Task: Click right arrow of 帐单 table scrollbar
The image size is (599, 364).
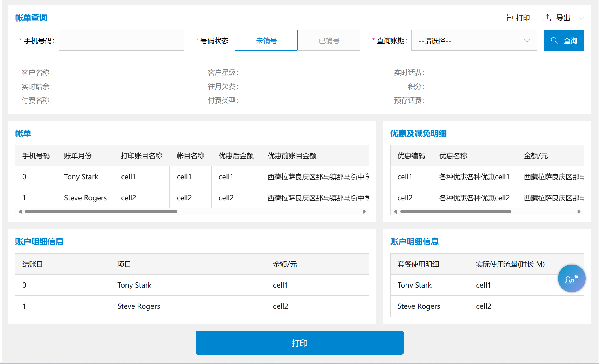Action: [364, 212]
